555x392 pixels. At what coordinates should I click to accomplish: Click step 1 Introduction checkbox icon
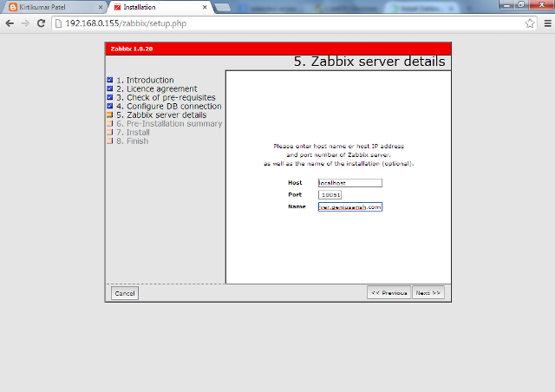[110, 80]
